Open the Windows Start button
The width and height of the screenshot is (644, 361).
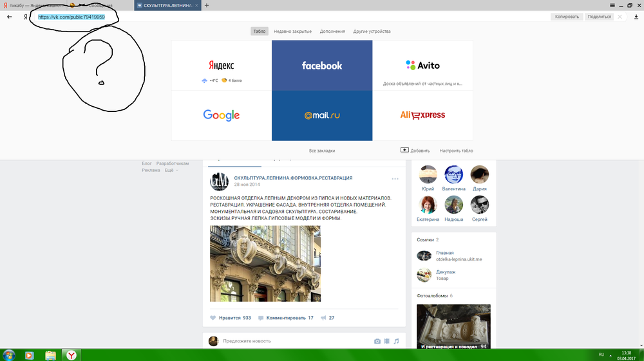point(8,355)
